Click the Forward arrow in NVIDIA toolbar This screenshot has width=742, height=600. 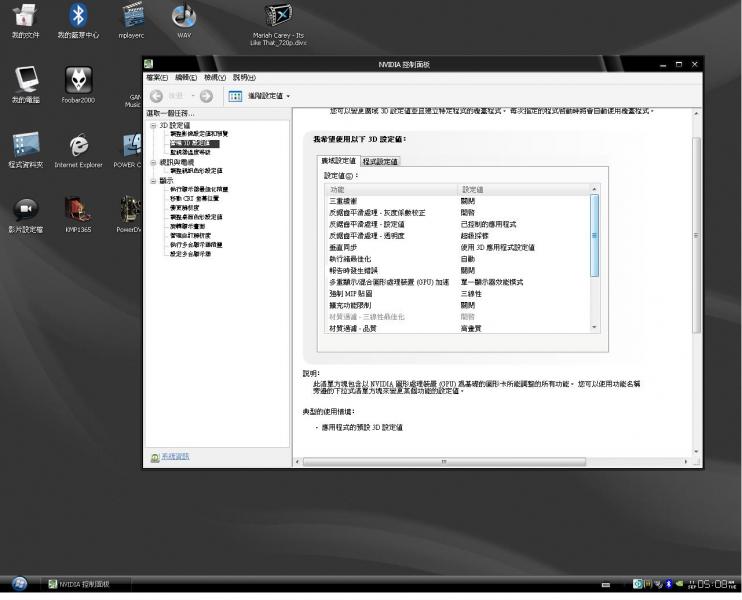(x=206, y=96)
